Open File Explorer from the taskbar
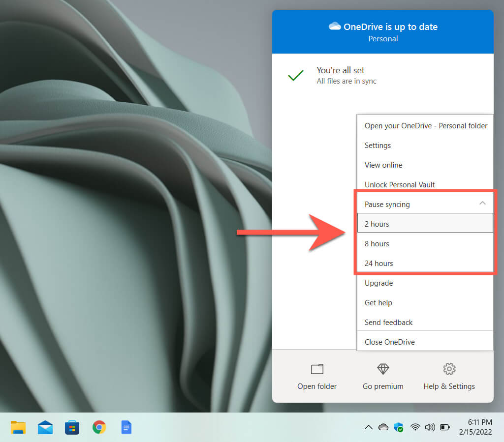This screenshot has width=504, height=442. coord(18,427)
